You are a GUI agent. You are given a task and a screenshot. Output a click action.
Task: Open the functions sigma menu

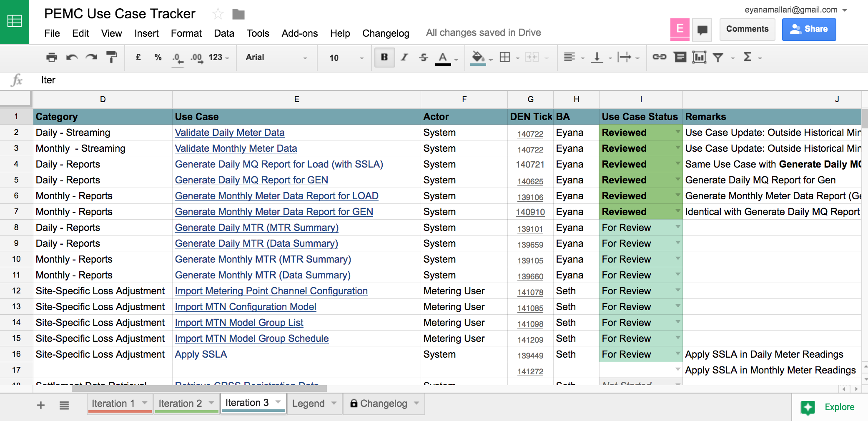click(748, 57)
